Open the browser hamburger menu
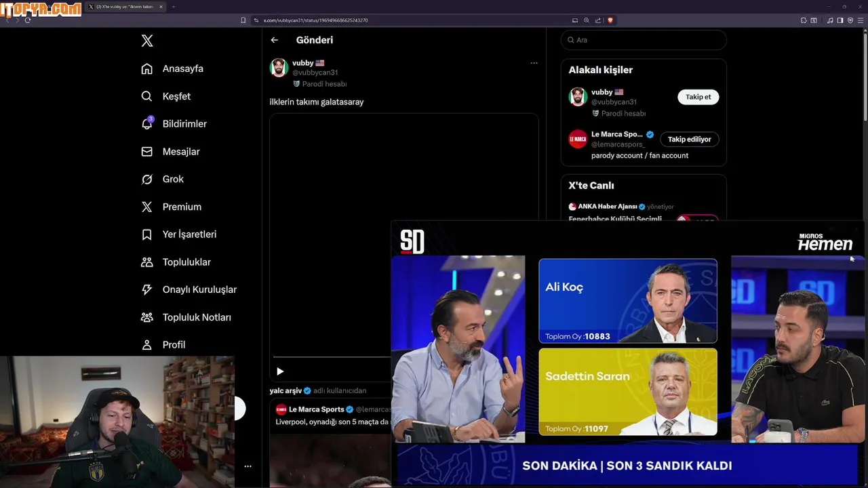This screenshot has width=868, height=488. 861,20
